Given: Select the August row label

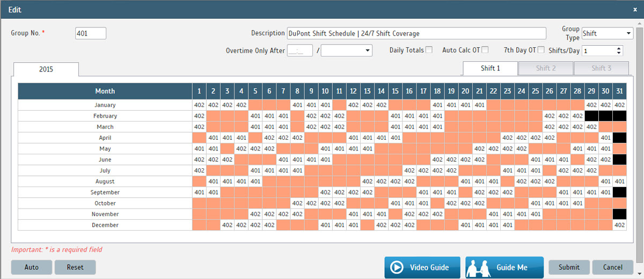Looking at the screenshot, I should pyautogui.click(x=105, y=182).
